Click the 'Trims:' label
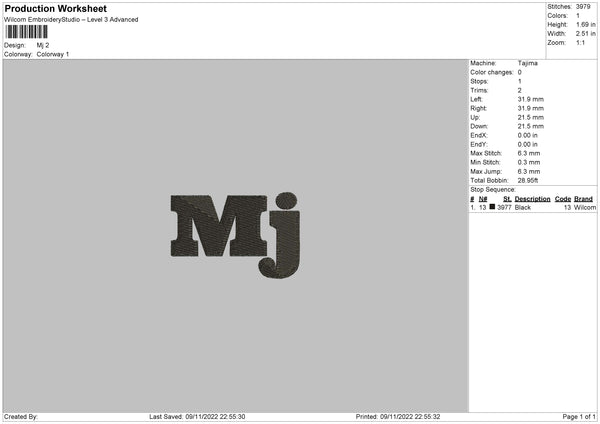This screenshot has width=600, height=424. [479, 90]
